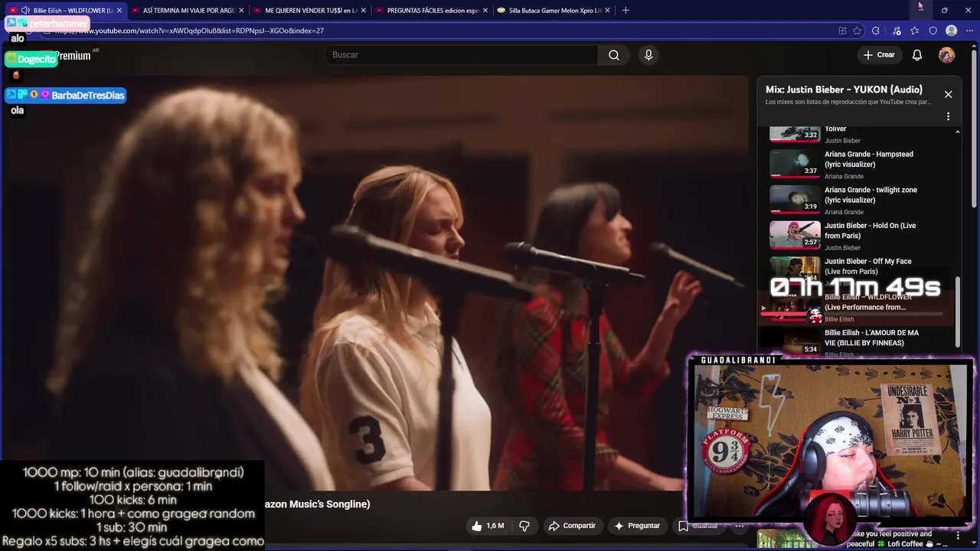Open the YouTube account avatar menu
This screenshot has width=980, height=551.
click(x=946, y=55)
